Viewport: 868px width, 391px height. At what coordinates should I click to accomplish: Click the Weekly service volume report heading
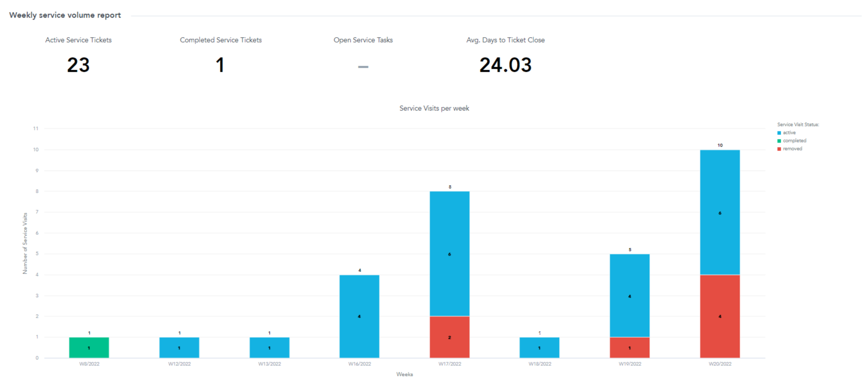(x=65, y=16)
